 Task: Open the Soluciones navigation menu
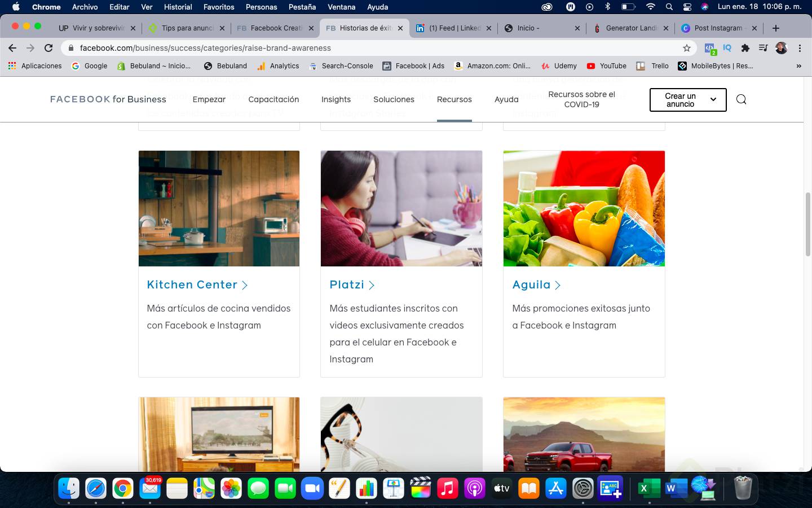394,99
